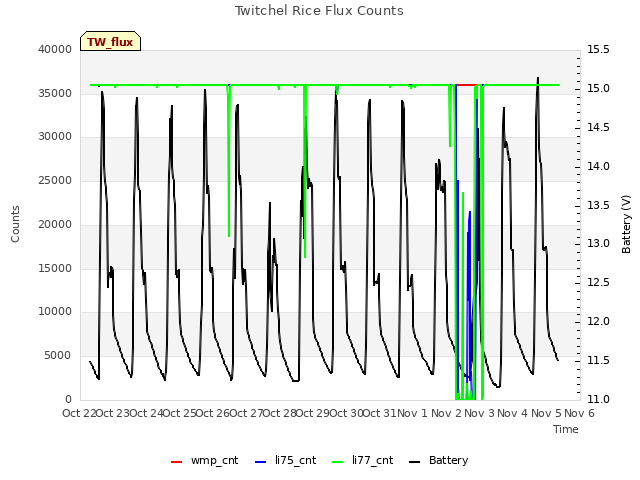Click the 13.0 tick on Battery axis
The image size is (640, 480).
598,244
